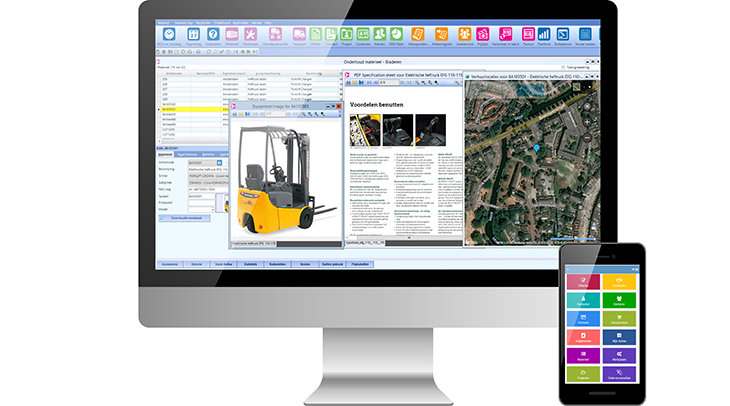Click the Toon locatie materieel button
This screenshot has width=730, height=406.
[x=184, y=218]
